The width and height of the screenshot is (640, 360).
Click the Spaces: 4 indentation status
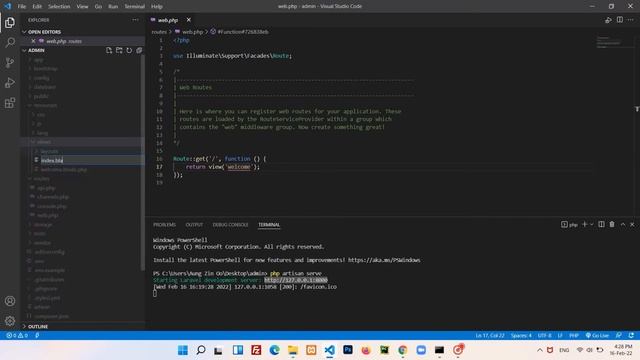tap(521, 335)
